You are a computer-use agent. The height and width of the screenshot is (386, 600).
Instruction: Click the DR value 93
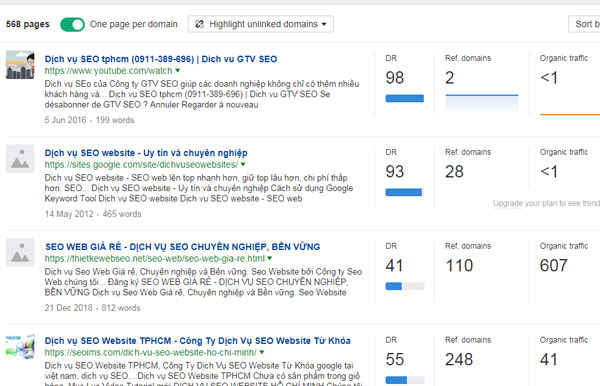click(395, 171)
